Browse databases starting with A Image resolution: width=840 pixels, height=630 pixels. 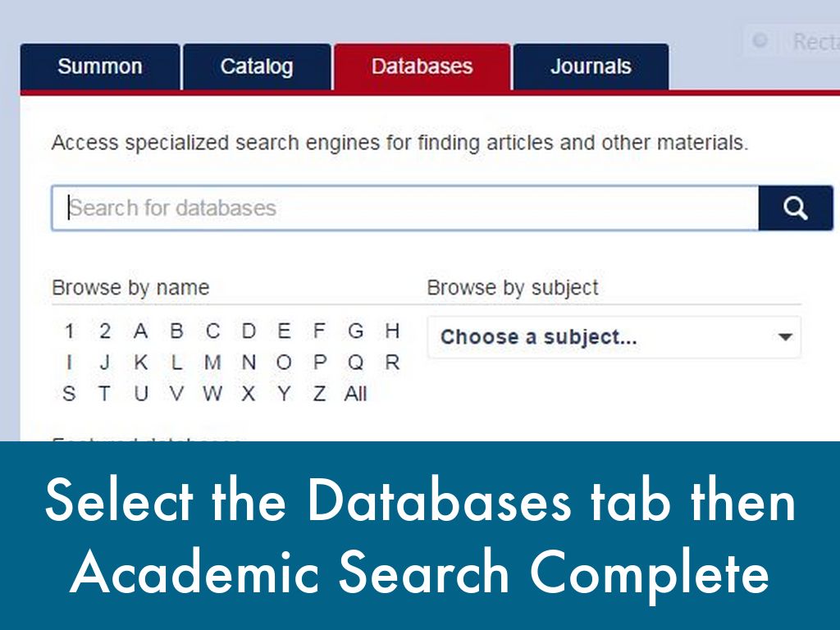click(x=141, y=331)
